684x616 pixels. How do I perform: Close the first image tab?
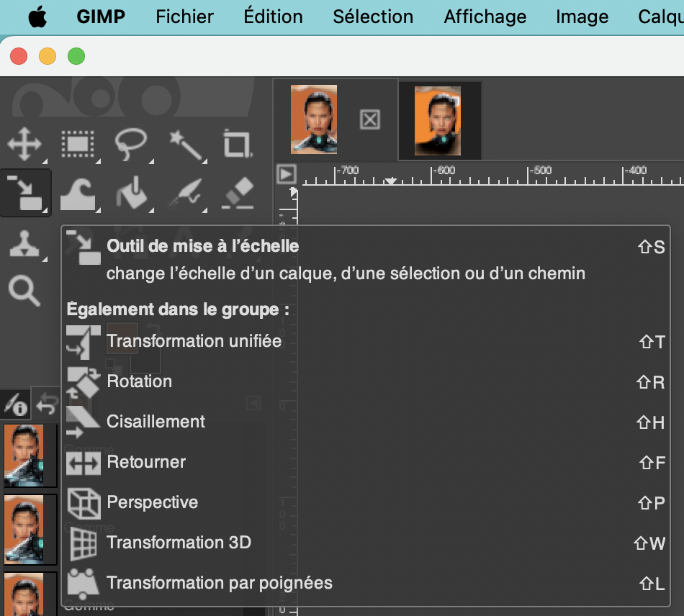click(x=369, y=119)
